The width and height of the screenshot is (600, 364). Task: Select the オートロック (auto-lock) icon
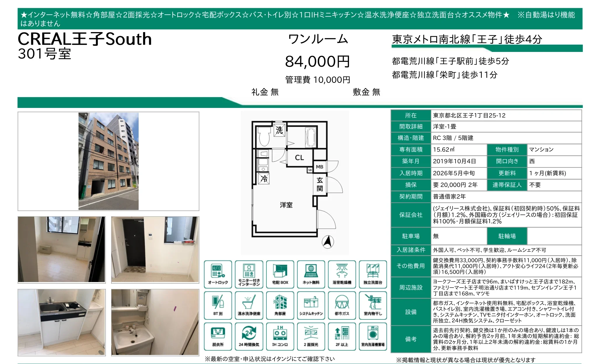(218, 274)
